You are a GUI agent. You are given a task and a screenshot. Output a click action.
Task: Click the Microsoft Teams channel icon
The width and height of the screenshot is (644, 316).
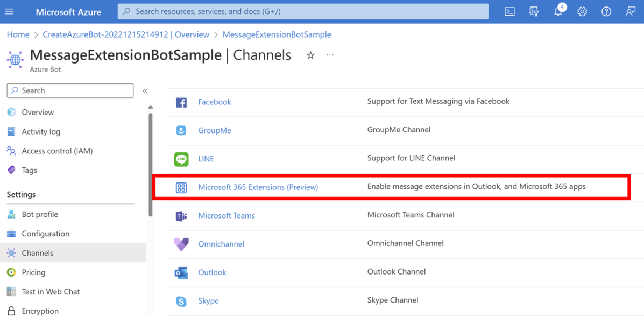[x=181, y=216]
